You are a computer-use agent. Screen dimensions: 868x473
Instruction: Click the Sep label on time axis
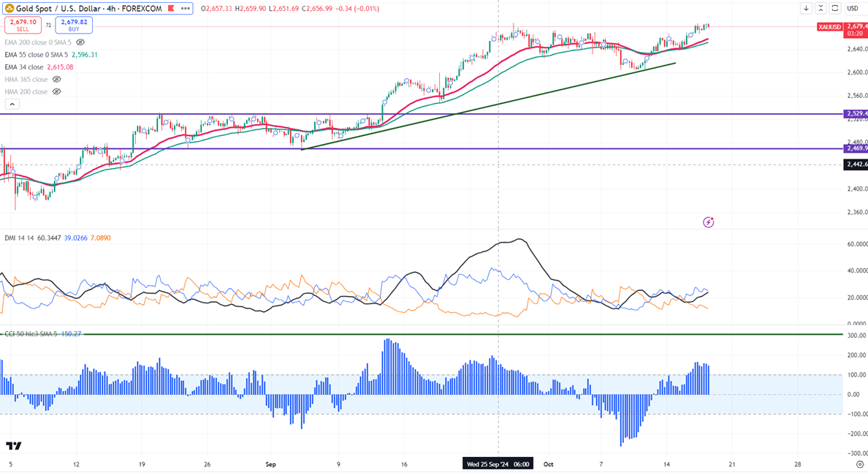pos(270,464)
